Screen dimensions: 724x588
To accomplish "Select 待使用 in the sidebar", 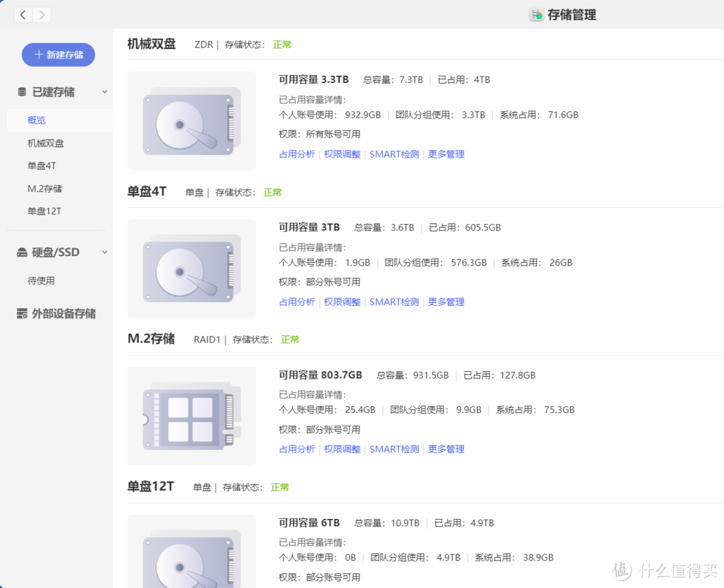I will tap(41, 280).
